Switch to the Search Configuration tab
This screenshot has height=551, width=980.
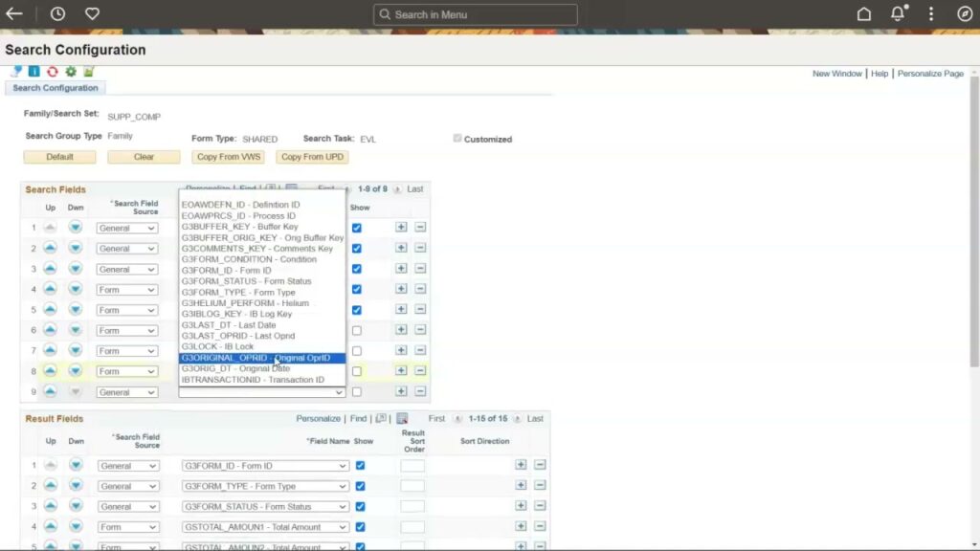55,87
